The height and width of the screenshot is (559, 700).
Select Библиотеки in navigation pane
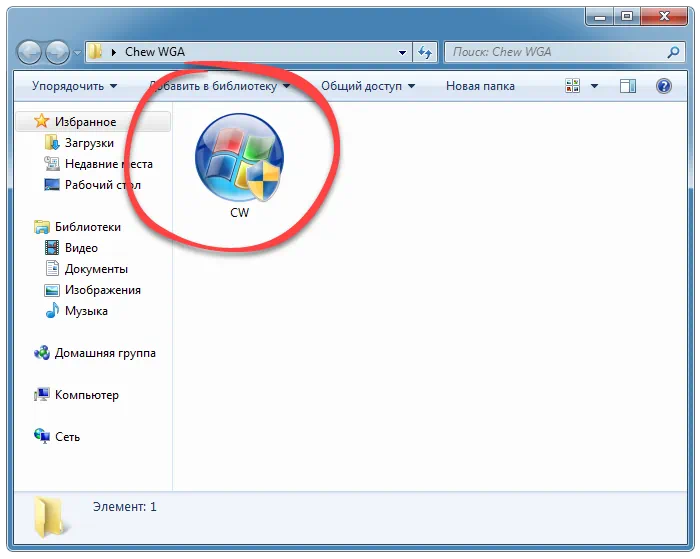88,227
